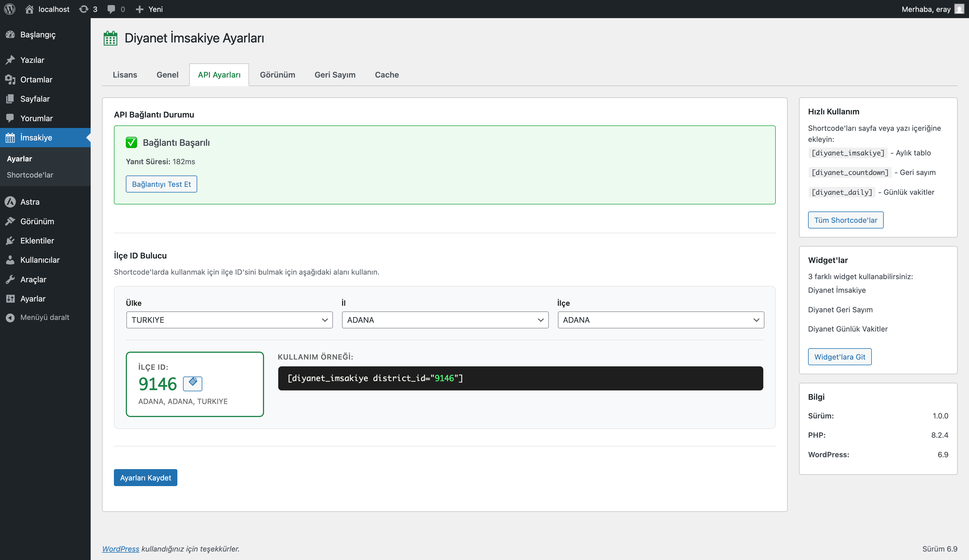Click the Diyanet İmsakiye widget name
This screenshot has width=969, height=560.
coord(837,290)
